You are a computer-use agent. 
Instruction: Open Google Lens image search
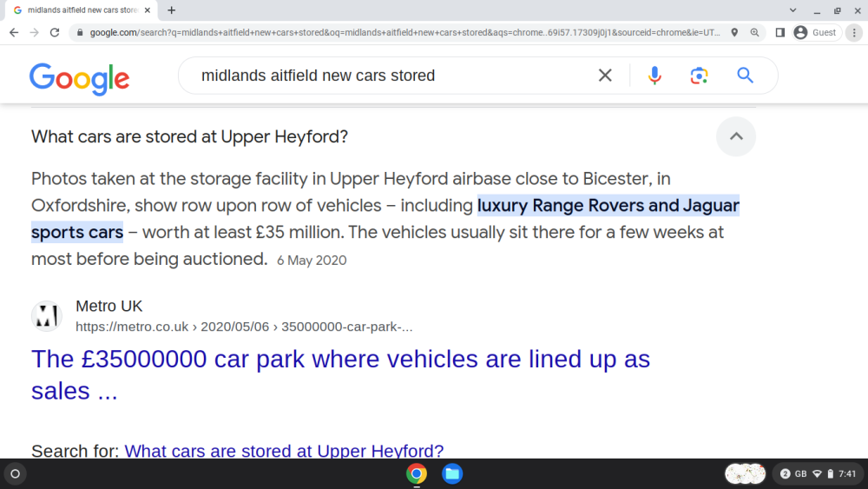tap(699, 76)
